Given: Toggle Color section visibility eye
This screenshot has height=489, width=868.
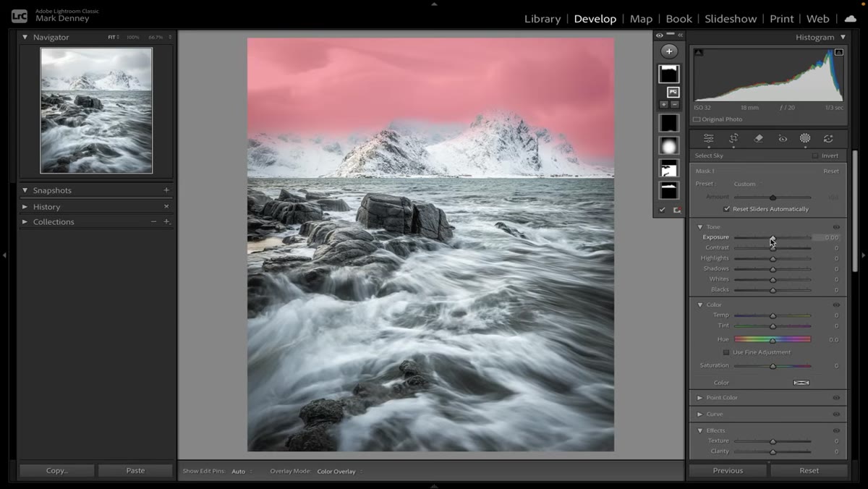Looking at the screenshot, I should 836,305.
